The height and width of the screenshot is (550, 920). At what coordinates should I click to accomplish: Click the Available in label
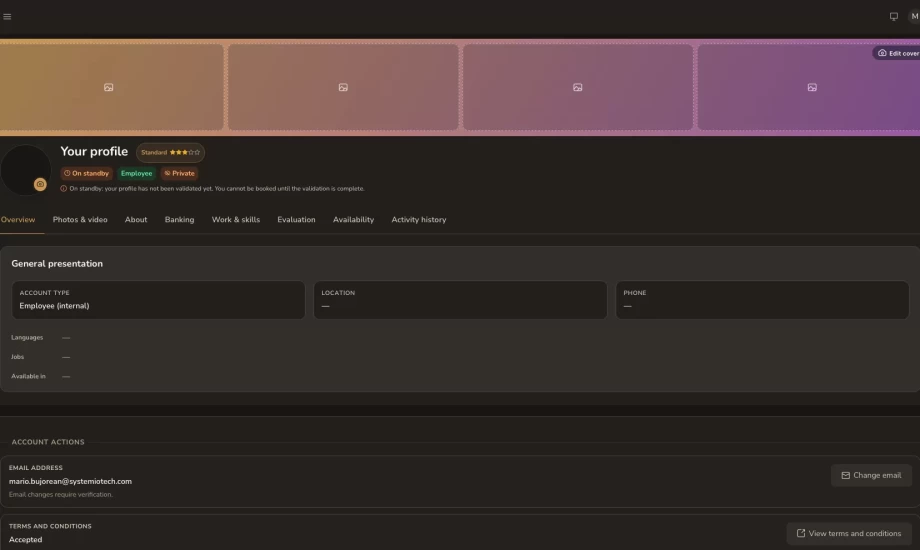(x=28, y=376)
